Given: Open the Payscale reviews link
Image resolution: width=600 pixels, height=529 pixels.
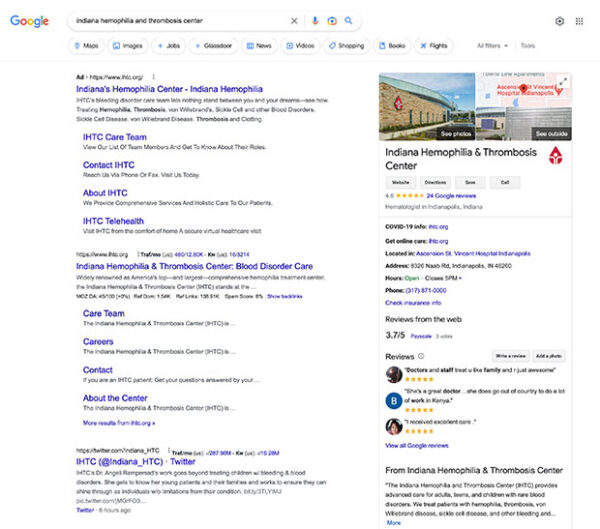Looking at the screenshot, I should pos(421,336).
